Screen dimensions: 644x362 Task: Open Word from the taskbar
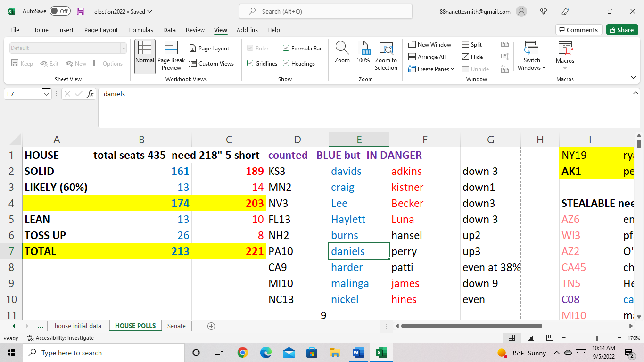(358, 353)
